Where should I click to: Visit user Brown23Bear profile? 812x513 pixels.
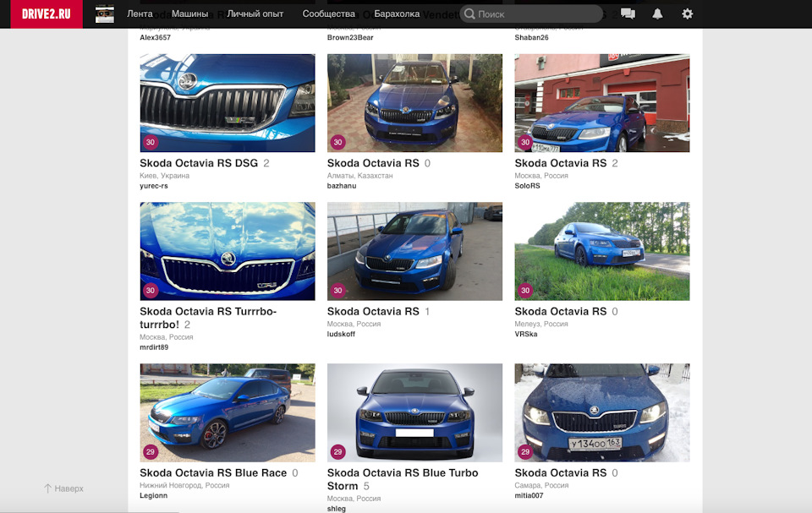[350, 37]
